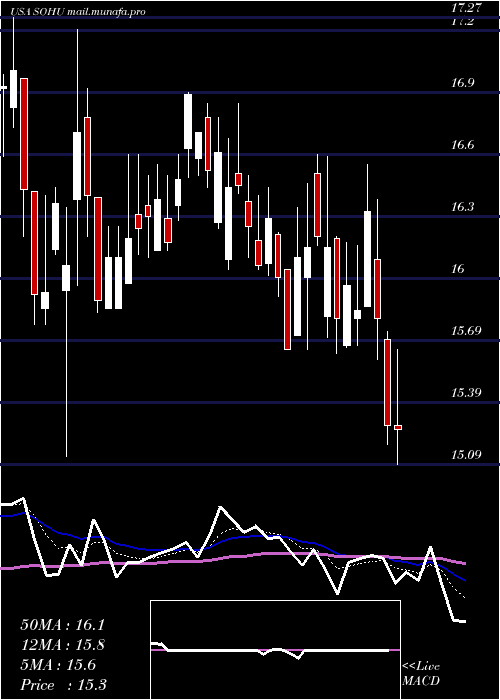
Task: Click the 16.6 price axis label
Action: point(464,145)
